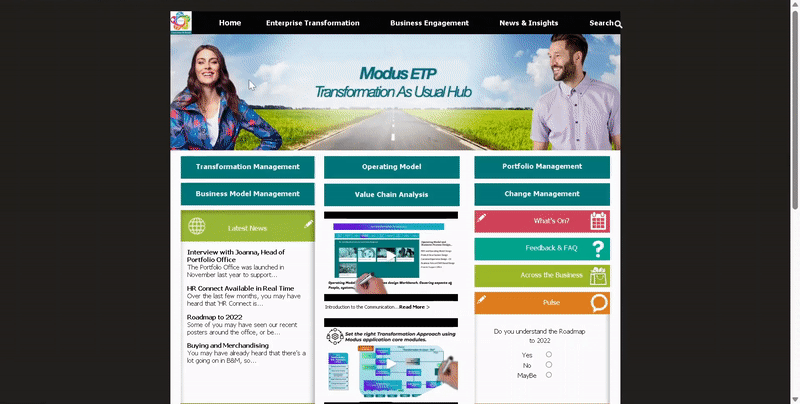Viewport: 800px width, 404px height.
Task: Open the Interview with Joanna article
Action: [236, 256]
